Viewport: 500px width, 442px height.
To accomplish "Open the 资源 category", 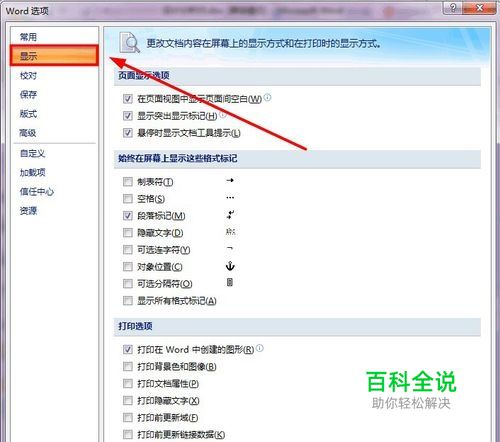I will point(28,211).
